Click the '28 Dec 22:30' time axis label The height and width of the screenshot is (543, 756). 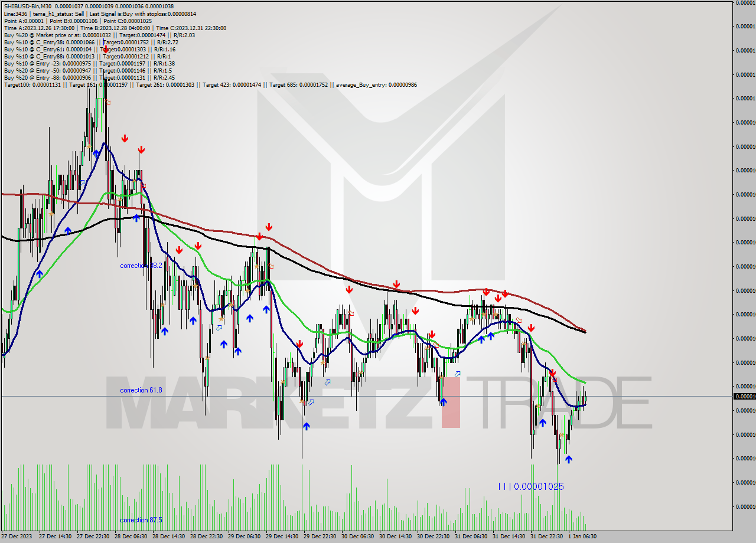pyautogui.click(x=206, y=537)
